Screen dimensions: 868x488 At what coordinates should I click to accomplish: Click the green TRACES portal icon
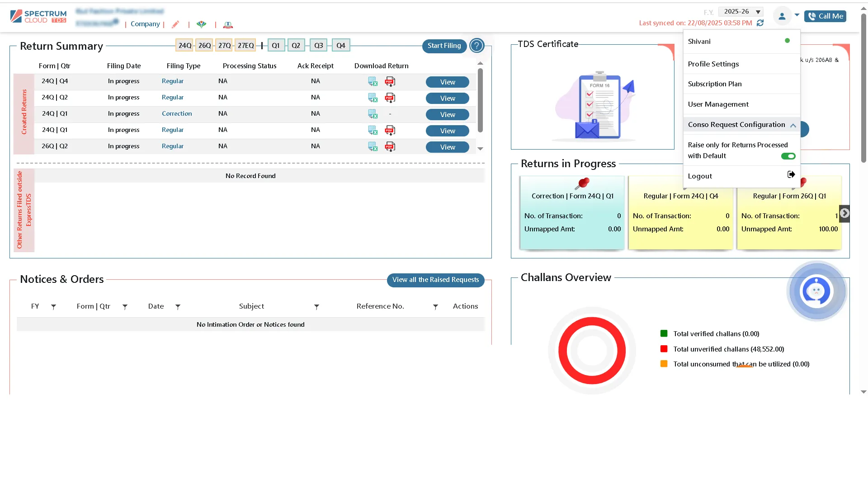pos(202,24)
